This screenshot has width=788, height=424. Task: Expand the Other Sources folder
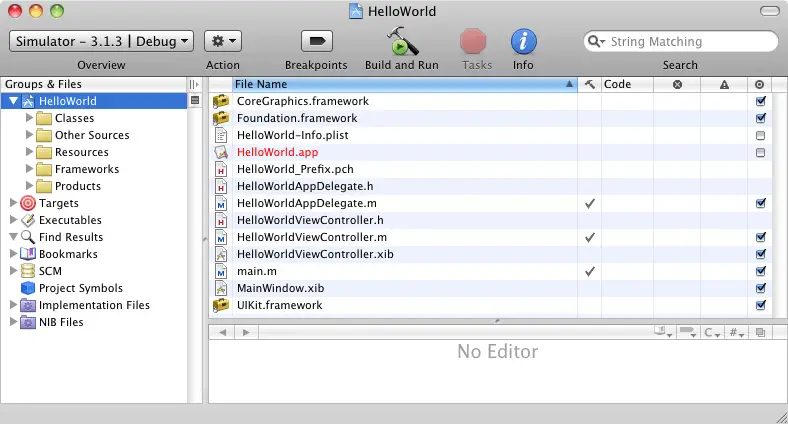pyautogui.click(x=29, y=135)
